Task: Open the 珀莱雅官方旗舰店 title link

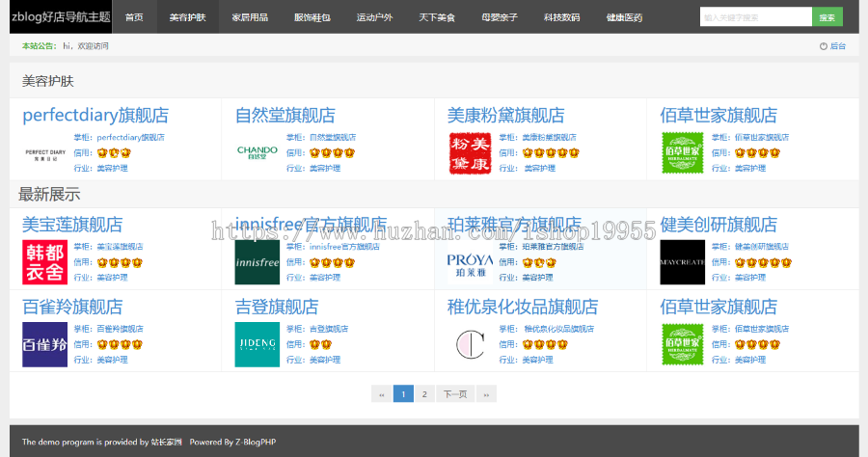Action: 514,225
